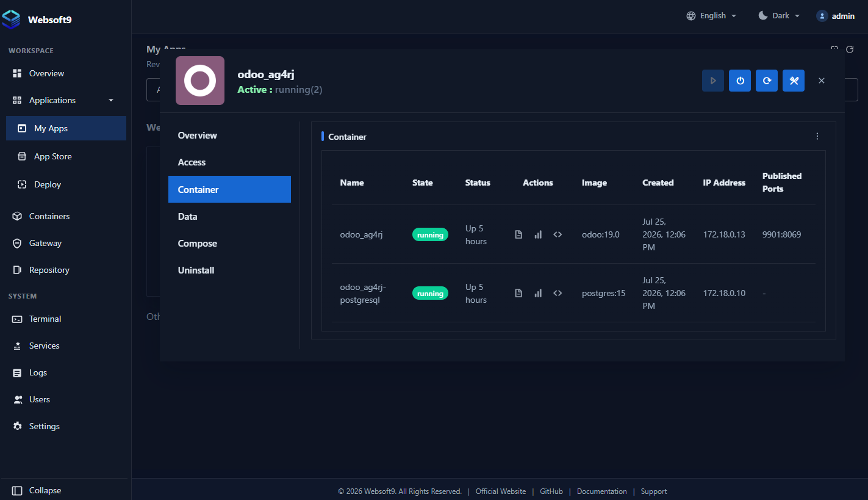Open the Documentation footer link

[602, 491]
